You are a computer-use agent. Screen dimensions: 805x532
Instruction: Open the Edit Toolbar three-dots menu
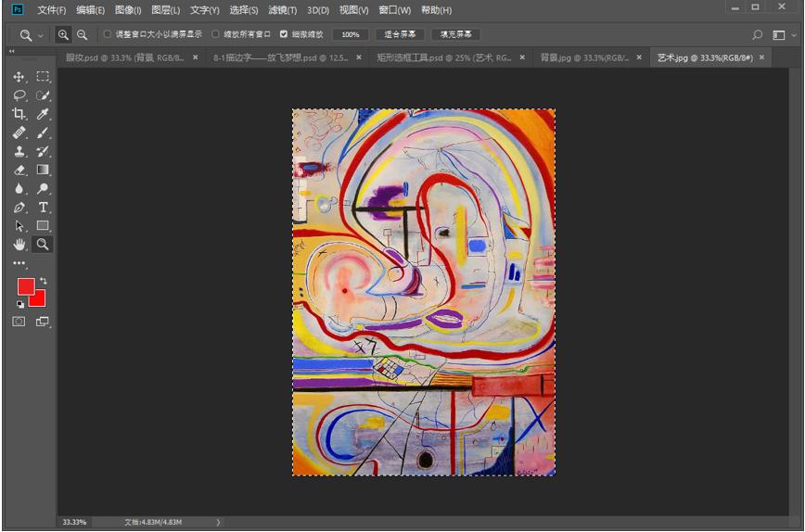[x=19, y=263]
